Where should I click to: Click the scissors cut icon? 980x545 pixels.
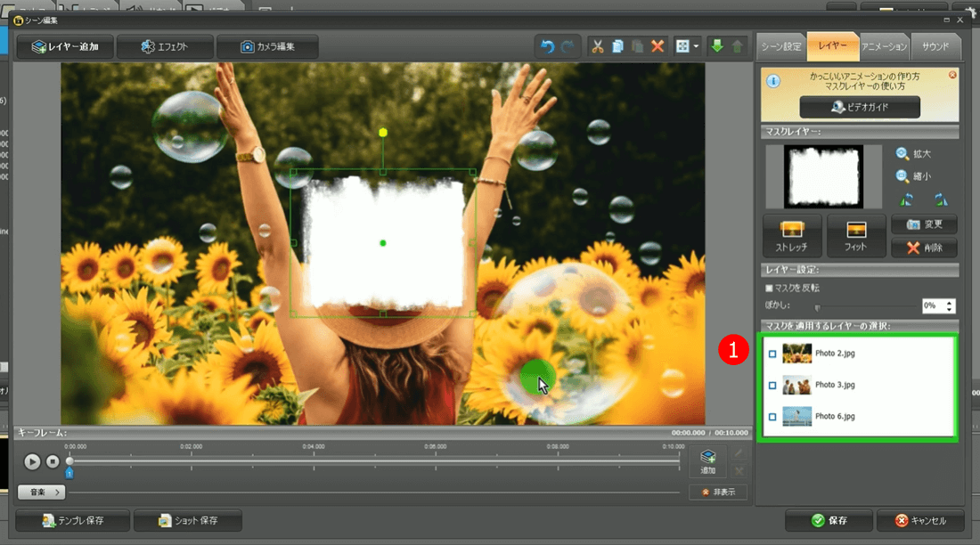point(598,46)
